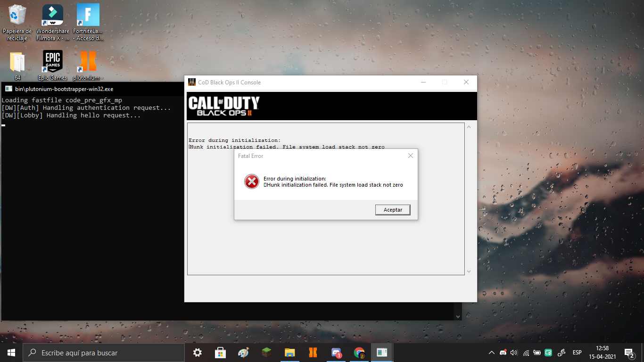Click the Windows Start button
Screen dimensions: 644x362
point(11,353)
